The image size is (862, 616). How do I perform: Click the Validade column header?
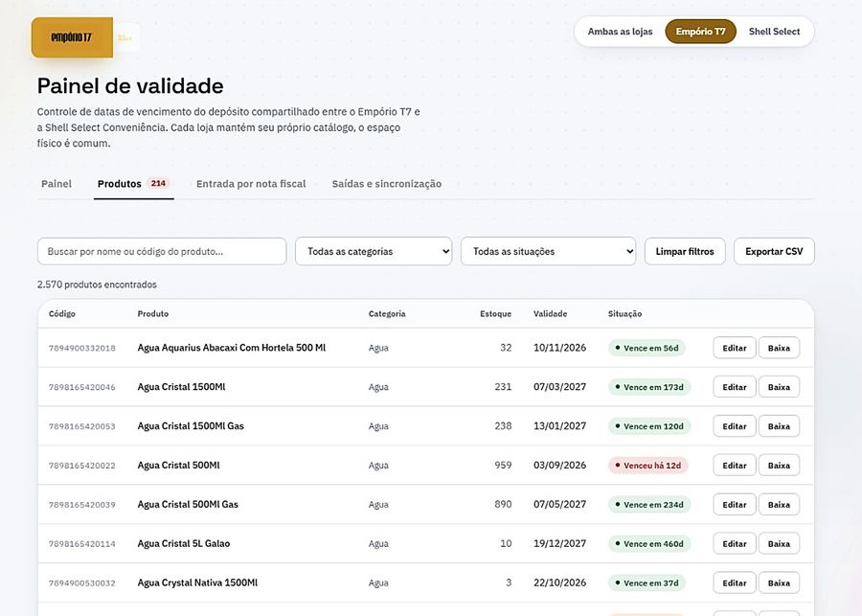(x=550, y=313)
